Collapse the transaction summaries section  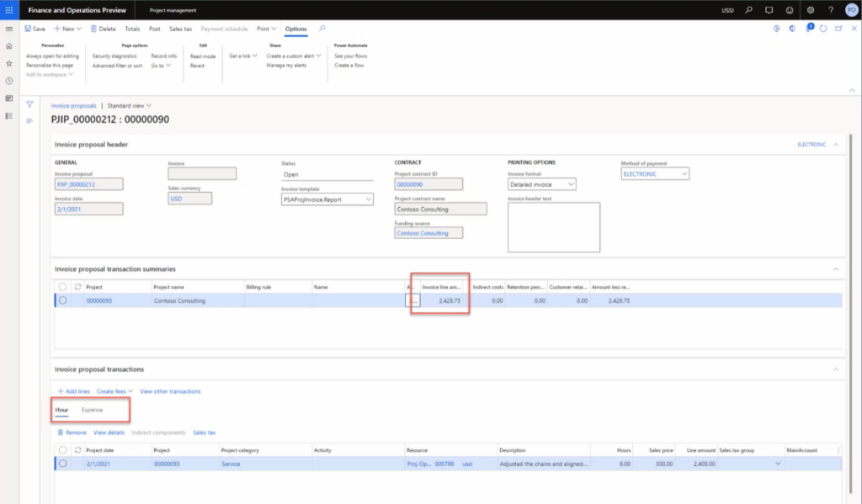coord(836,269)
